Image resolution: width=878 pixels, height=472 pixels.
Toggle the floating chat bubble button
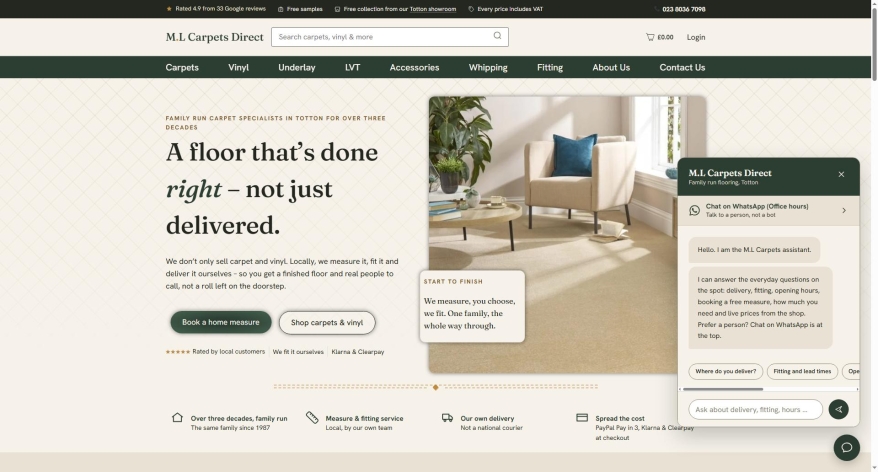click(847, 447)
